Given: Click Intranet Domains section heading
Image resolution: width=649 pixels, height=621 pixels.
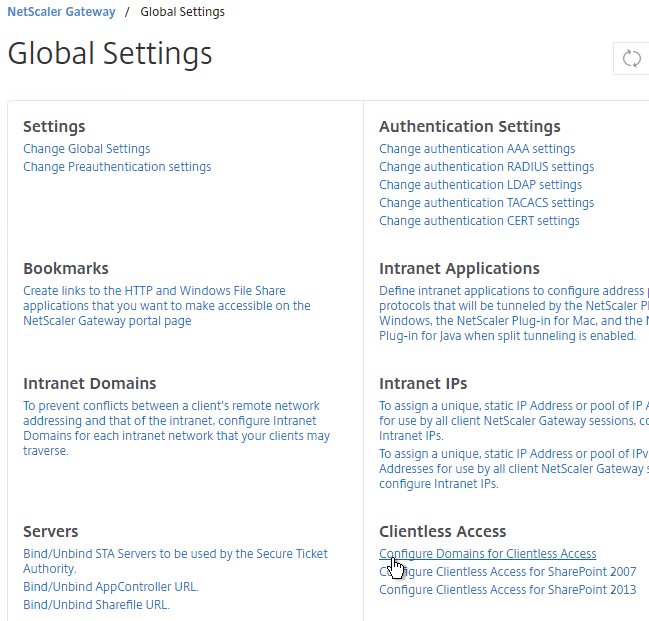Looking at the screenshot, I should 90,383.
